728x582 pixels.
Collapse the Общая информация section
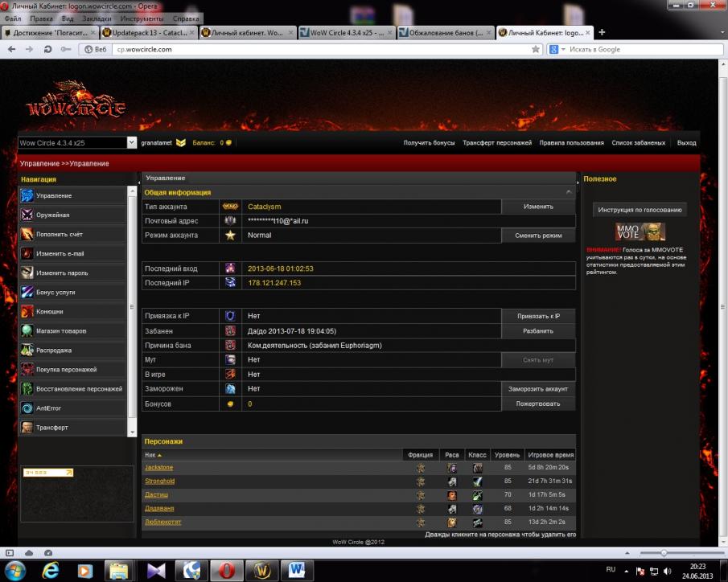(x=570, y=192)
